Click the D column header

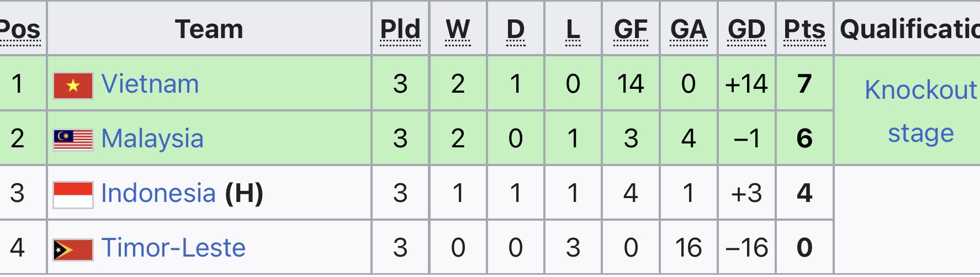(516, 29)
